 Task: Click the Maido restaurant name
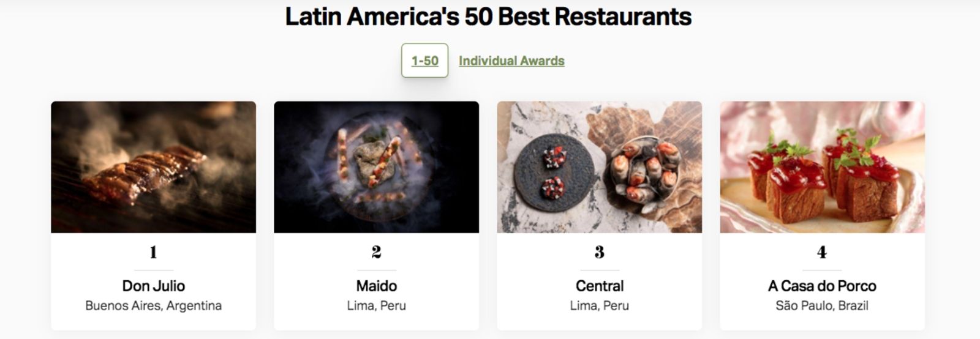coord(376,286)
